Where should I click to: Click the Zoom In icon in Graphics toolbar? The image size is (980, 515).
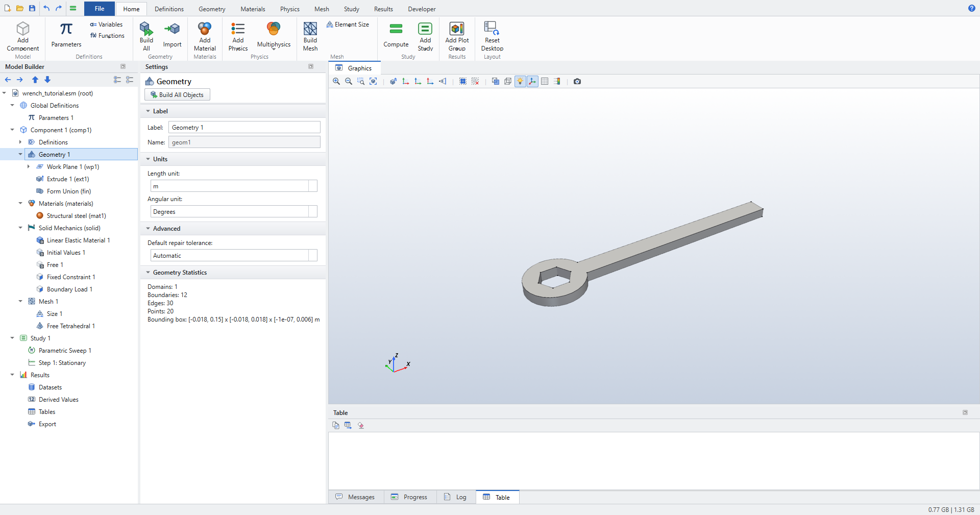coord(336,82)
